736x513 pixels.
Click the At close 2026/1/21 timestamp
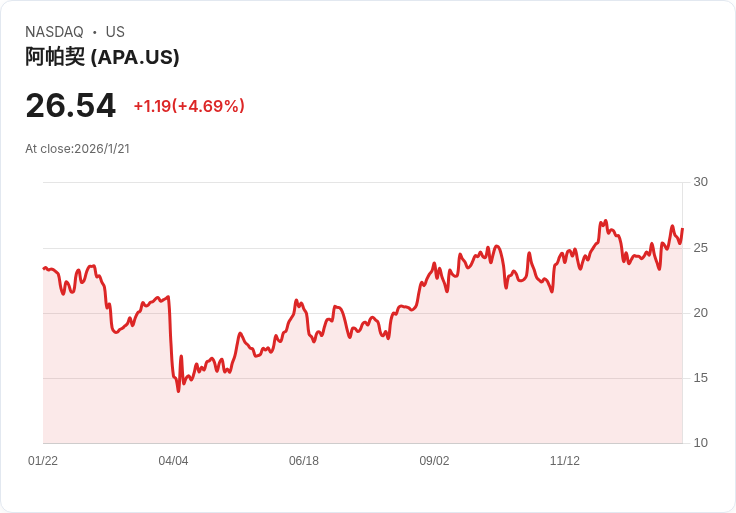[x=78, y=149]
